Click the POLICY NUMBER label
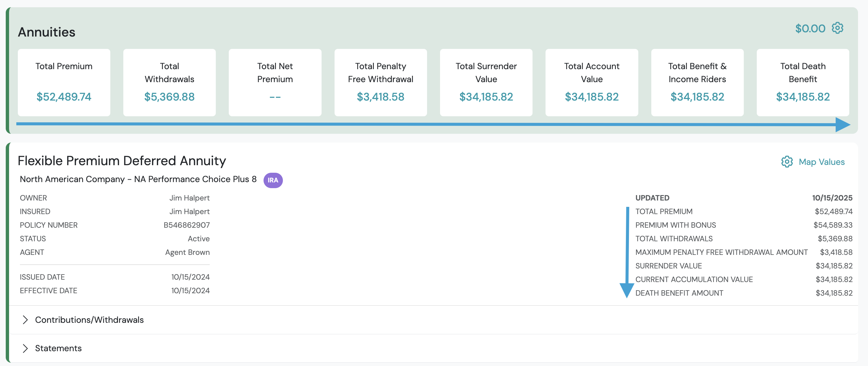 click(x=49, y=225)
